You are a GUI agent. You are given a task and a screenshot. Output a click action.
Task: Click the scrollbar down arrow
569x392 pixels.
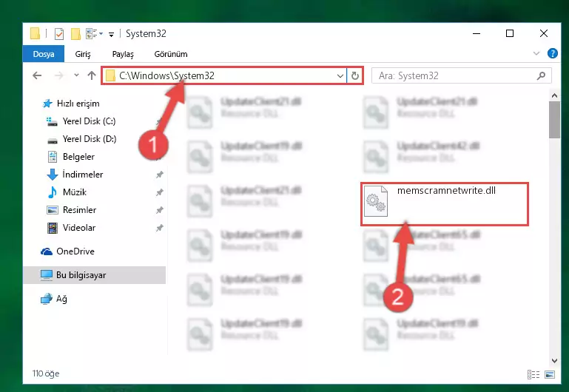click(554, 360)
